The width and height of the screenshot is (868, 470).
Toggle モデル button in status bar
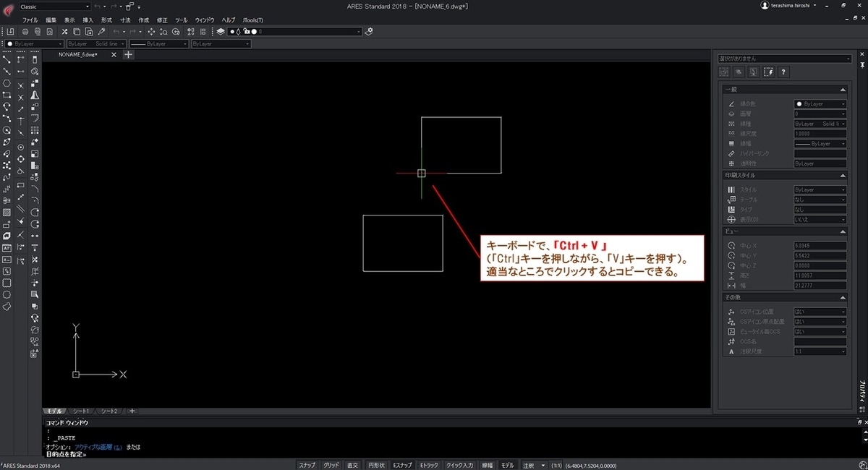(x=509, y=466)
